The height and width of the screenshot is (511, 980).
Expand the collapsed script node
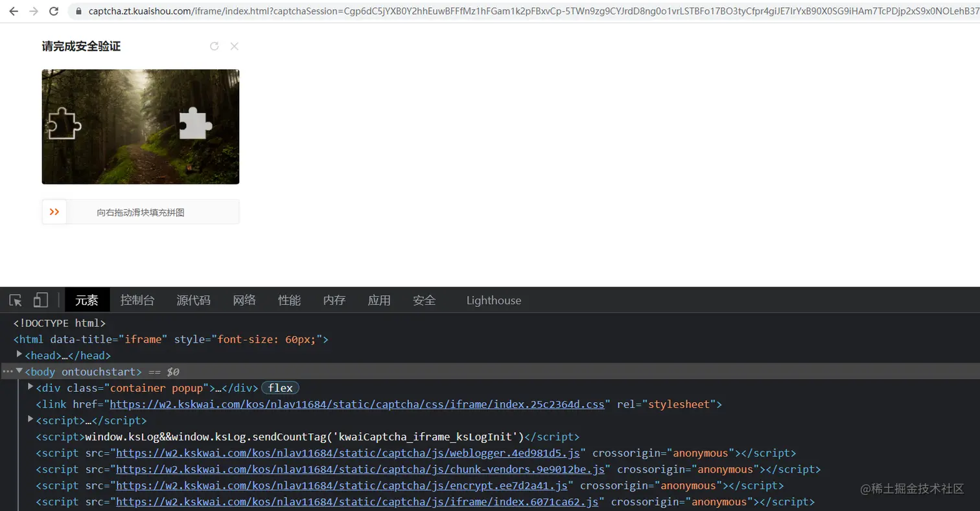pyautogui.click(x=30, y=420)
